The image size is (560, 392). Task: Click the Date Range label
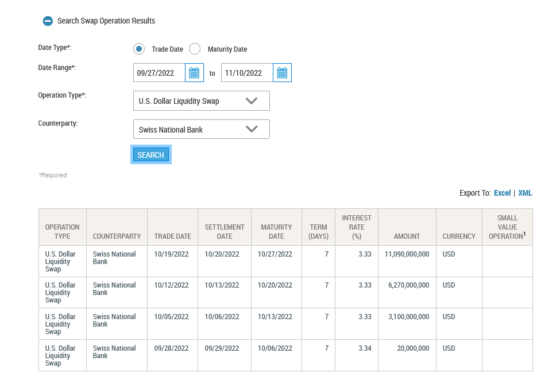click(57, 68)
